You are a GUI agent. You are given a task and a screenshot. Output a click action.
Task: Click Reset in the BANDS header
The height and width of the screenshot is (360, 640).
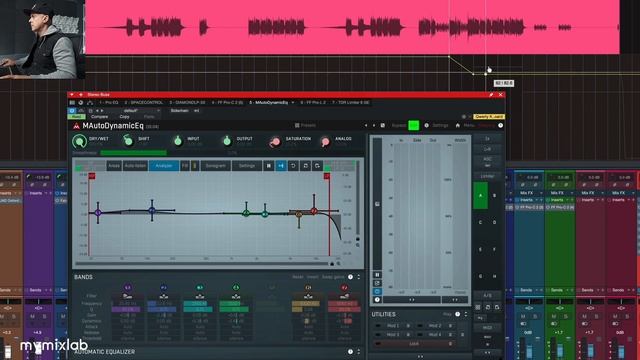point(298,277)
